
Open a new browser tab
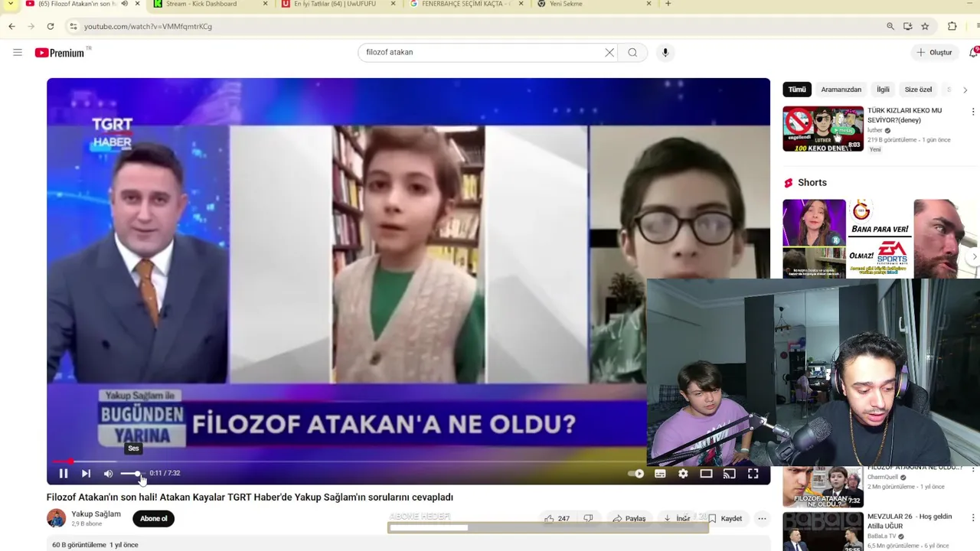[668, 4]
